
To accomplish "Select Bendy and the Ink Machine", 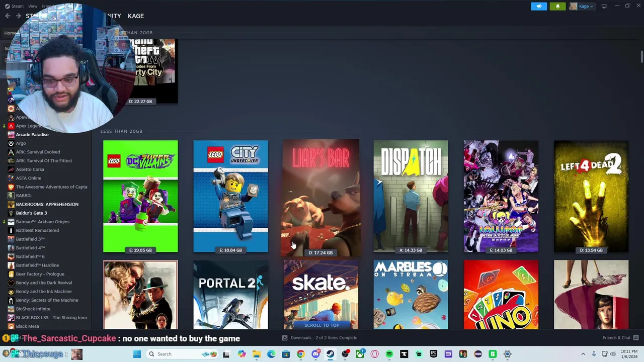I will pos(43,291).
